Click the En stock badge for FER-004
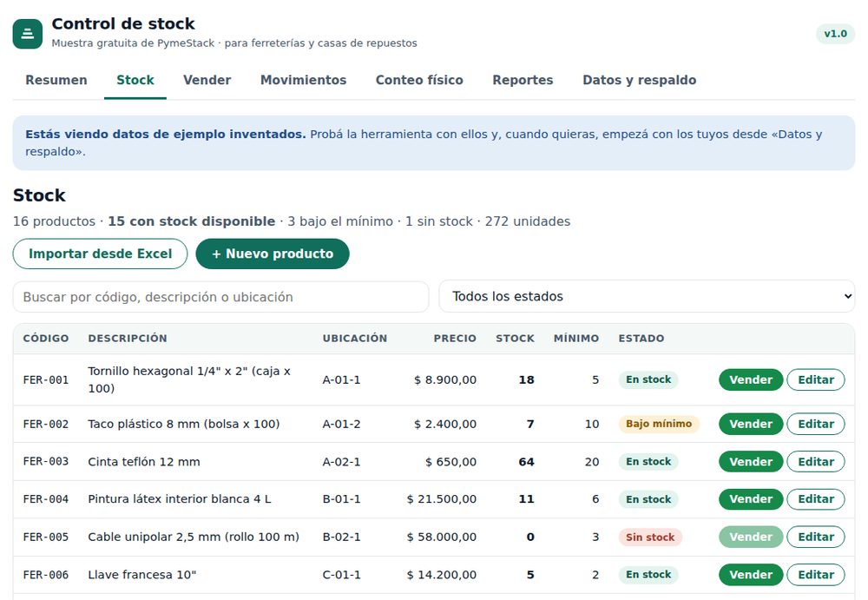This screenshot has height=600, width=868. tap(648, 499)
